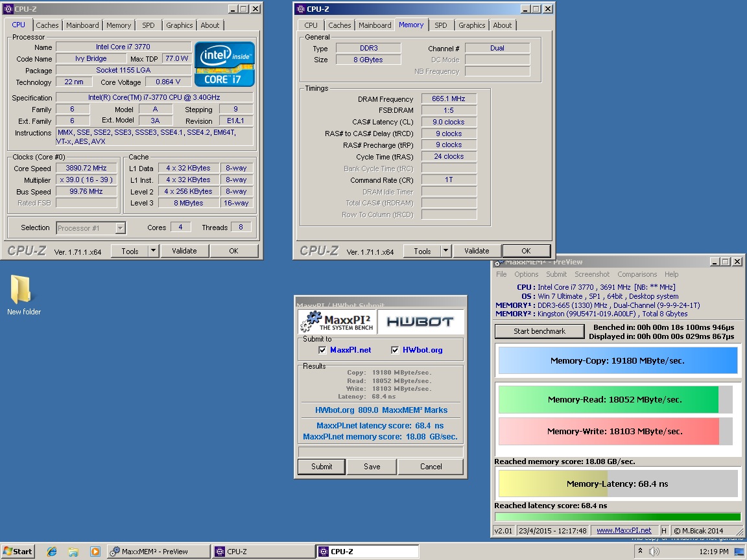This screenshot has width=747, height=560.
Task: Launch Internet Explorer from the taskbar
Action: (51, 552)
